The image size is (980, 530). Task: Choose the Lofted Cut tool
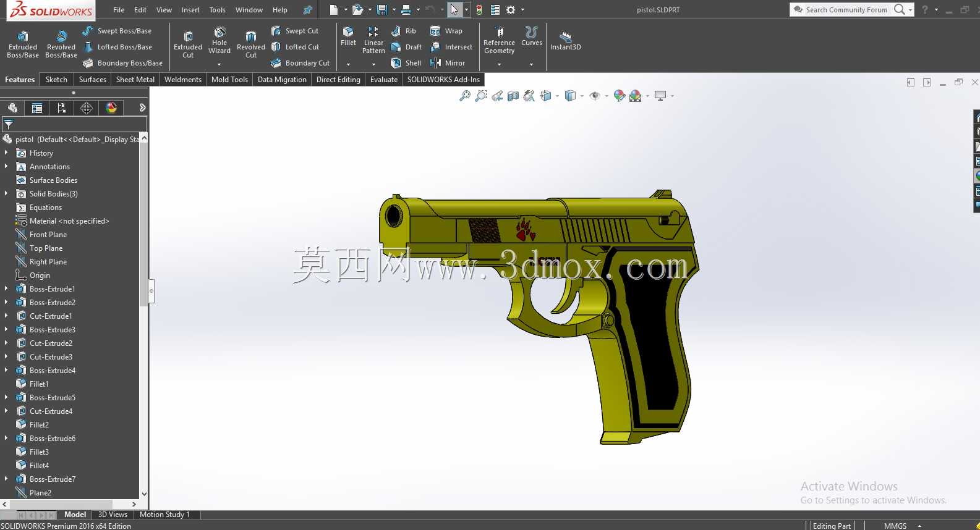click(x=295, y=47)
